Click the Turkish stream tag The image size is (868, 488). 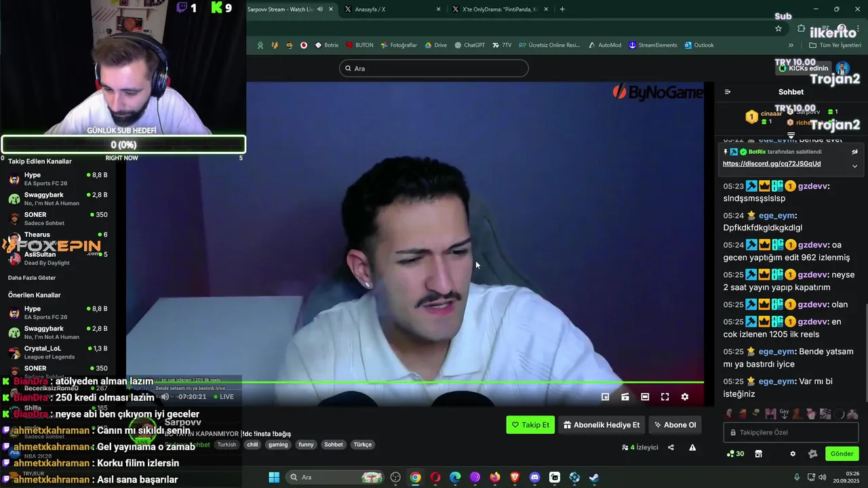coord(227,445)
